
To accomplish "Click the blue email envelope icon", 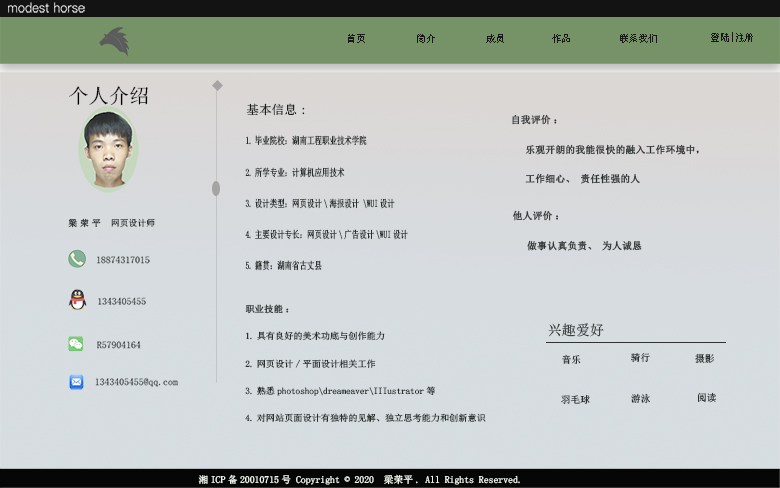I will coord(76,381).
